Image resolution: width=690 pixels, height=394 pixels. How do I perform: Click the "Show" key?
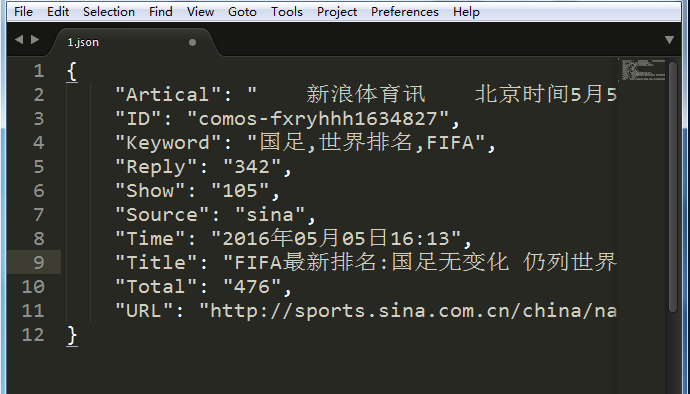pos(150,191)
